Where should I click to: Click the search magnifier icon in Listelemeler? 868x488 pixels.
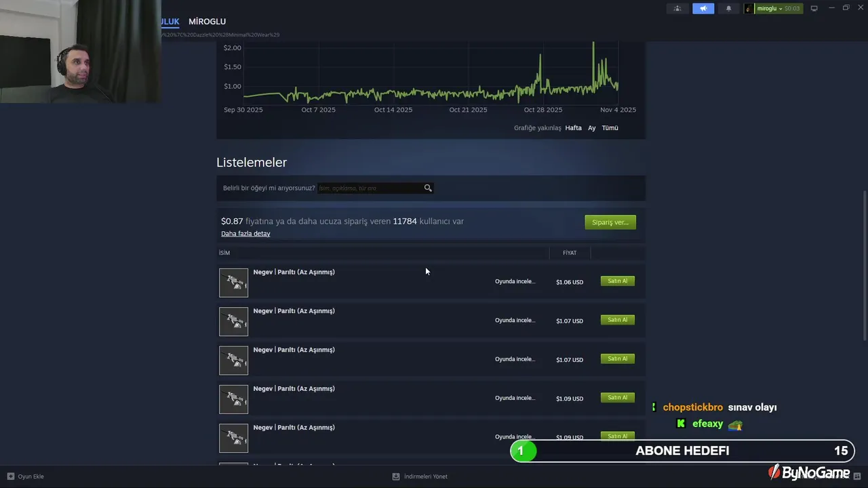click(x=428, y=188)
